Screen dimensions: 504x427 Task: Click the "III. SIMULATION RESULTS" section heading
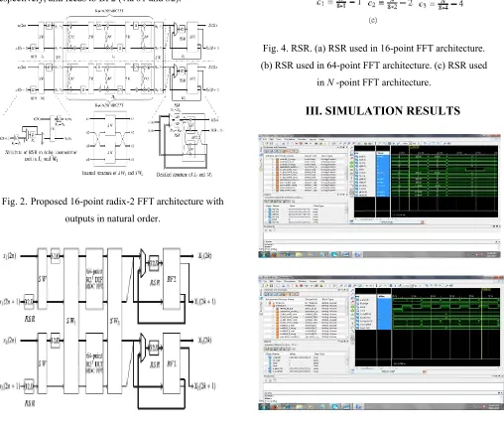pyautogui.click(x=383, y=110)
